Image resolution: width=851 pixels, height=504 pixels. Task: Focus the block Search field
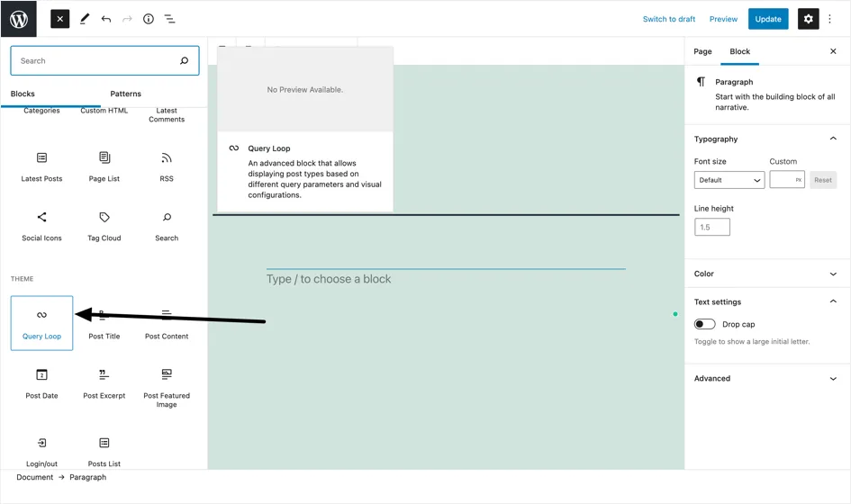pos(104,61)
